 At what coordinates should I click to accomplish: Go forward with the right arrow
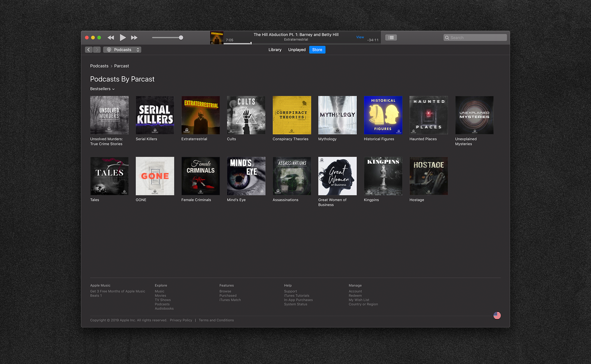(x=97, y=49)
